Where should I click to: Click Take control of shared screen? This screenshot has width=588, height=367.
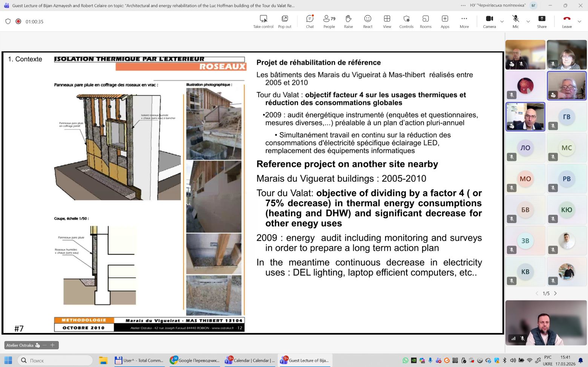point(263,21)
